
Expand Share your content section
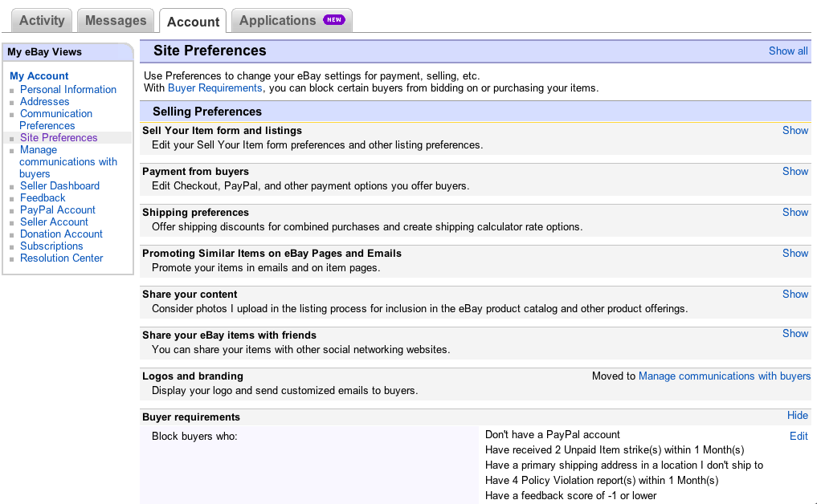point(795,294)
